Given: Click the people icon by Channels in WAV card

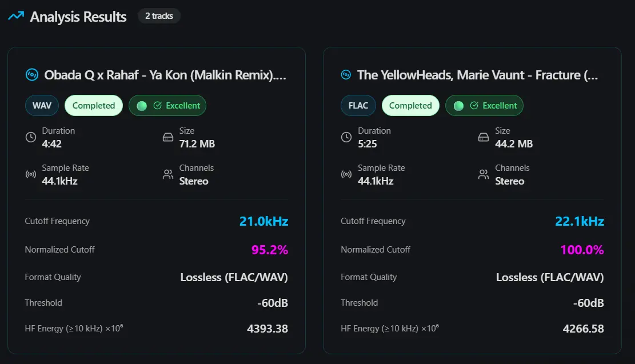Looking at the screenshot, I should pos(167,174).
